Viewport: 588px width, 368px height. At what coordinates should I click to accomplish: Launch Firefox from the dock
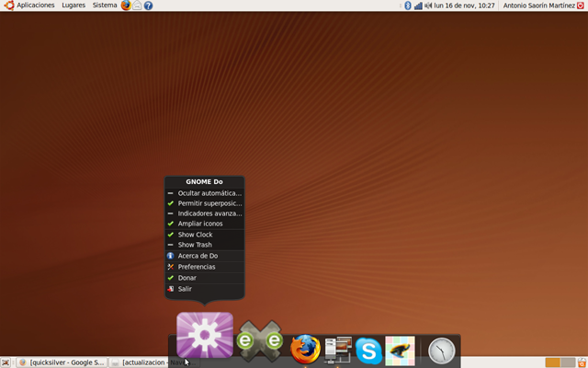[x=305, y=350]
